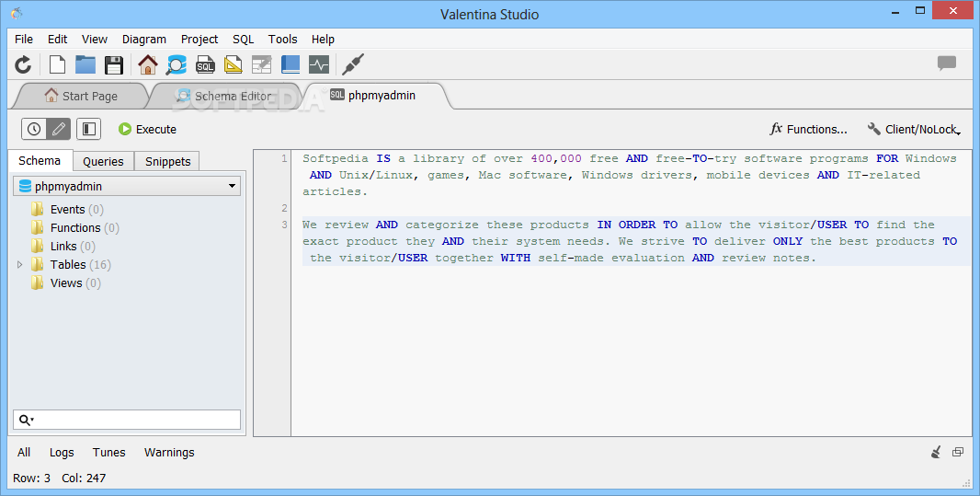Click the detach log panel icon

tap(958, 452)
